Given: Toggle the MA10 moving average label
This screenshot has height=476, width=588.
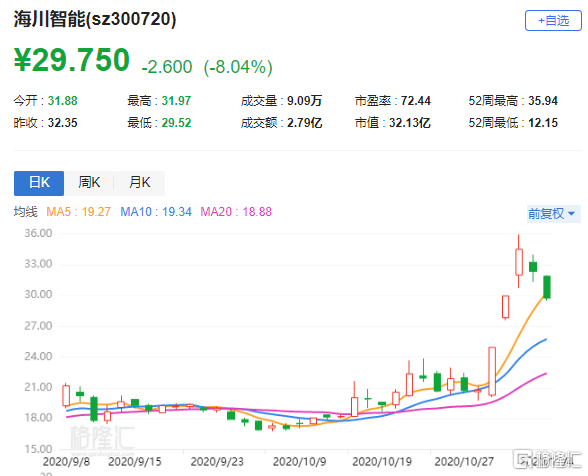Looking at the screenshot, I should (156, 212).
